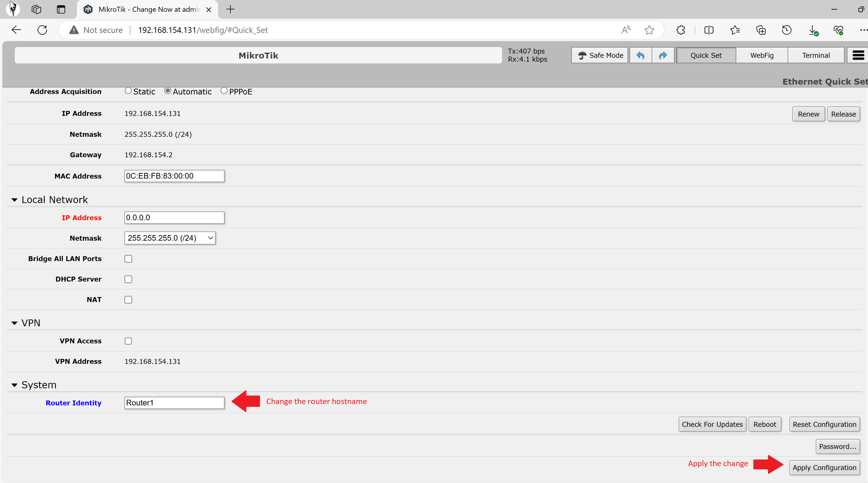
Task: Click the forward navigation arrow icon
Action: (x=663, y=55)
